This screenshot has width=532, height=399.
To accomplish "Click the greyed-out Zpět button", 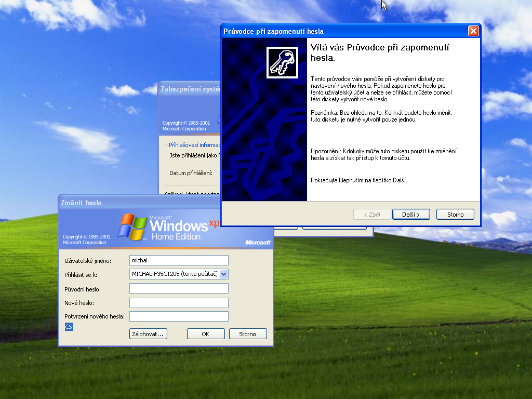I will (372, 215).
